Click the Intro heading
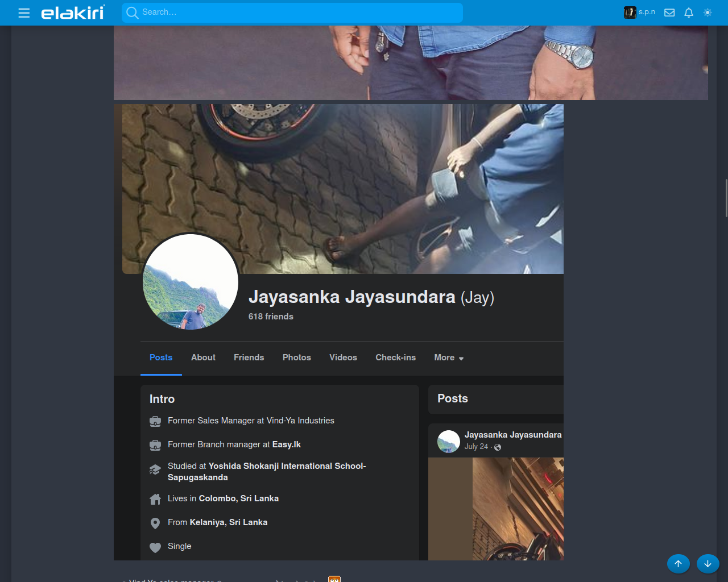Screen dimensions: 728x582 [x=162, y=399]
